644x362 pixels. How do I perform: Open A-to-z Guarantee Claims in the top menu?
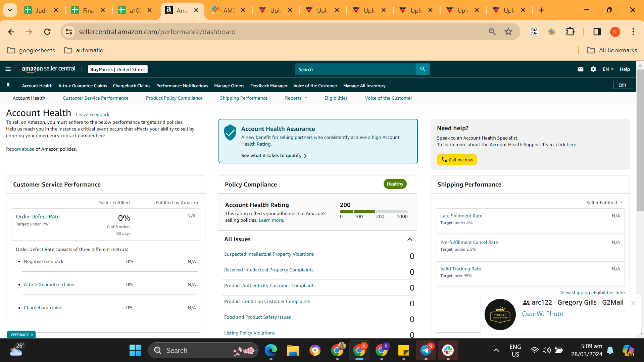[x=83, y=86]
